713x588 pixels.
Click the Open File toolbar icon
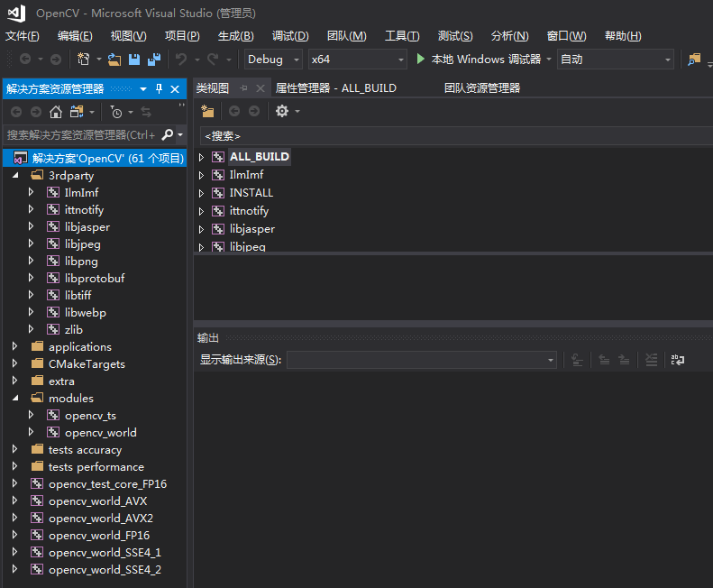[x=114, y=60]
